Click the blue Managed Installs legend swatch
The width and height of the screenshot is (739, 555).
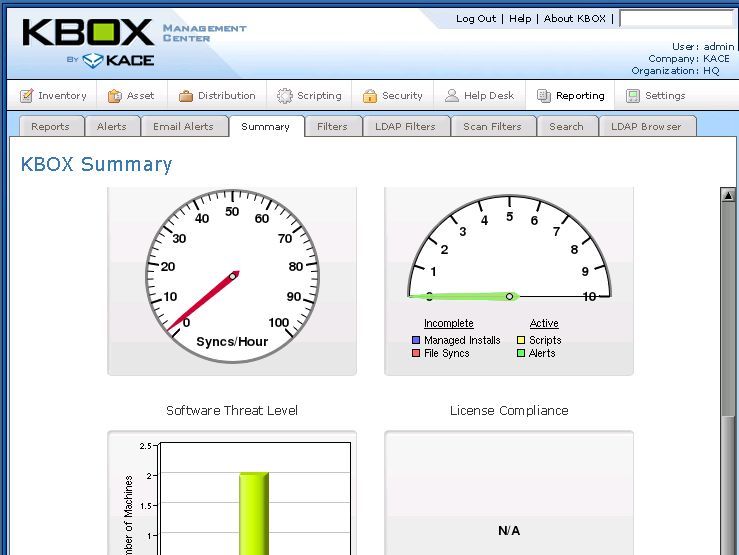pos(416,340)
